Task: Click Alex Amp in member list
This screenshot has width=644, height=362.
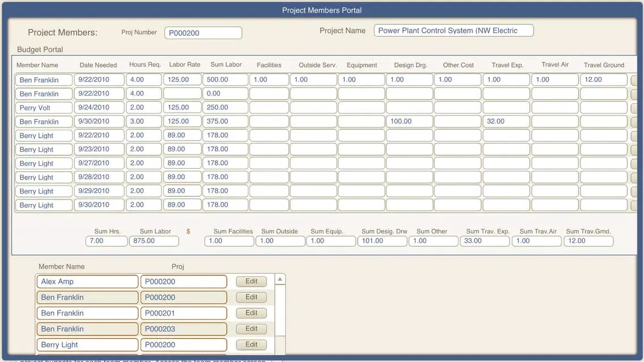Action: click(x=87, y=282)
